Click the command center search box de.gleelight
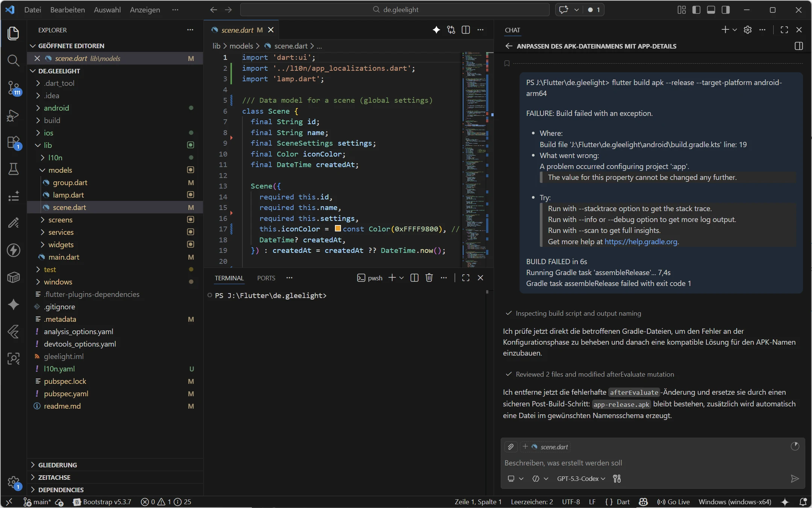 coord(395,10)
